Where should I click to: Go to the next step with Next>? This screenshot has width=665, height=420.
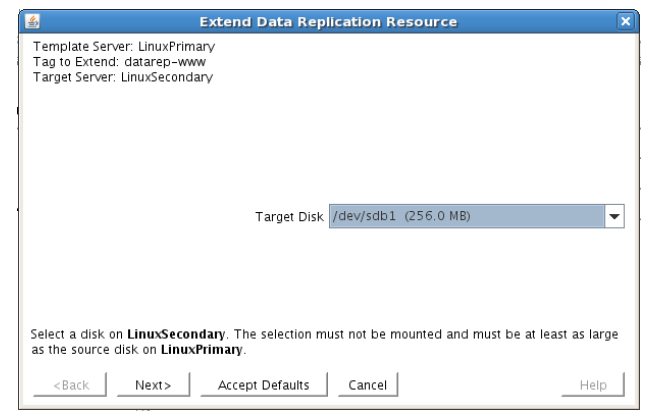pyautogui.click(x=153, y=384)
